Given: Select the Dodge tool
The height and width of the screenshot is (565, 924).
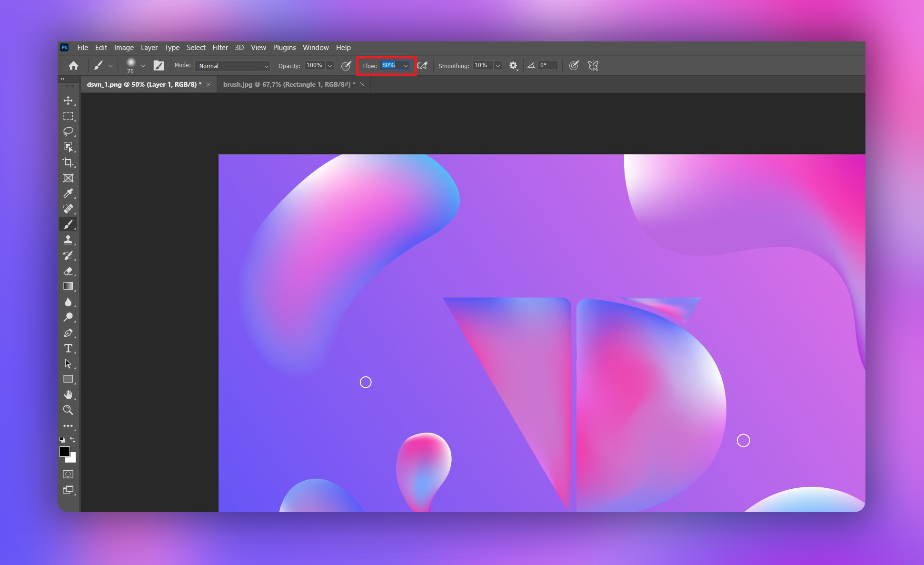Looking at the screenshot, I should click(x=68, y=317).
